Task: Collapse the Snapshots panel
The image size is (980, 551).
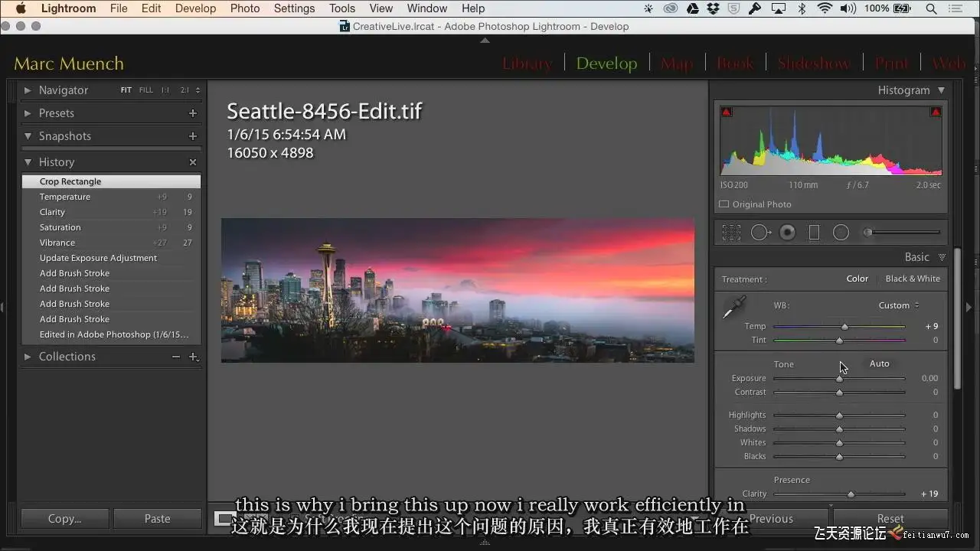Action: (x=28, y=136)
